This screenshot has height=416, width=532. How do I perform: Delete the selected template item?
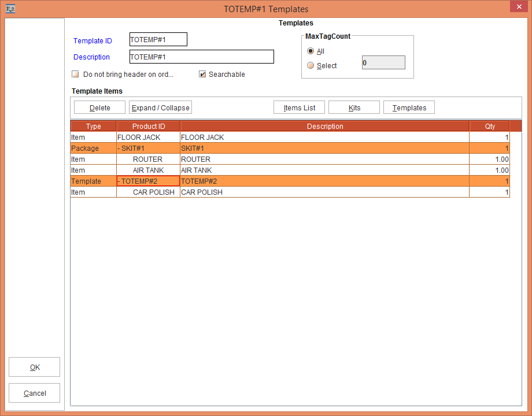tap(99, 107)
